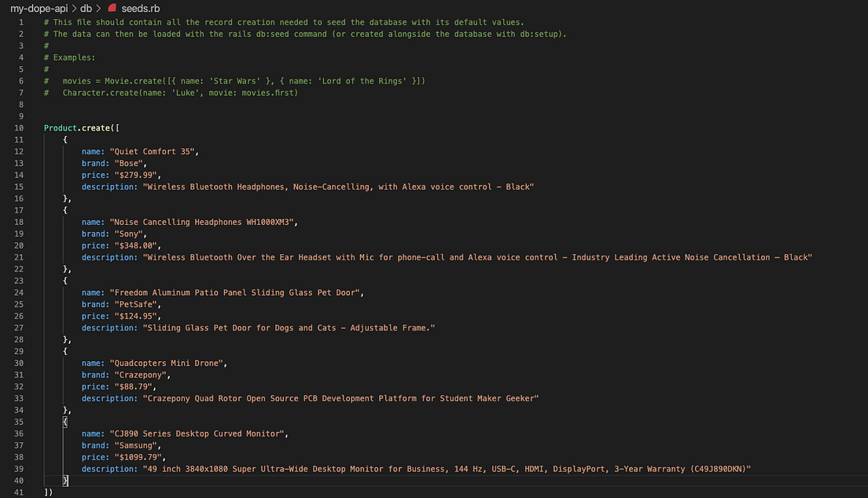
Task: Click the "$124.95" price value
Action: (135, 316)
